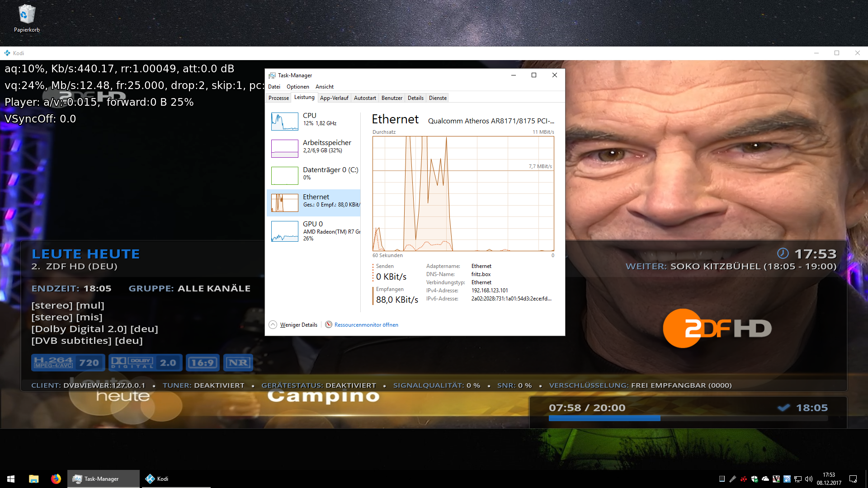Screen dimensions: 868x488
Task: Select the Ethernet graph entry in sidebar
Action: point(314,202)
